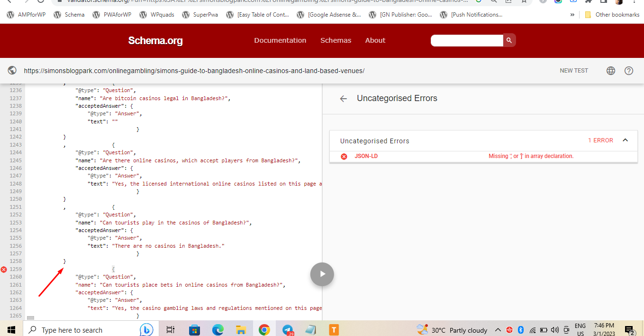Click the Windows Start button
The height and width of the screenshot is (336, 644).
11,329
